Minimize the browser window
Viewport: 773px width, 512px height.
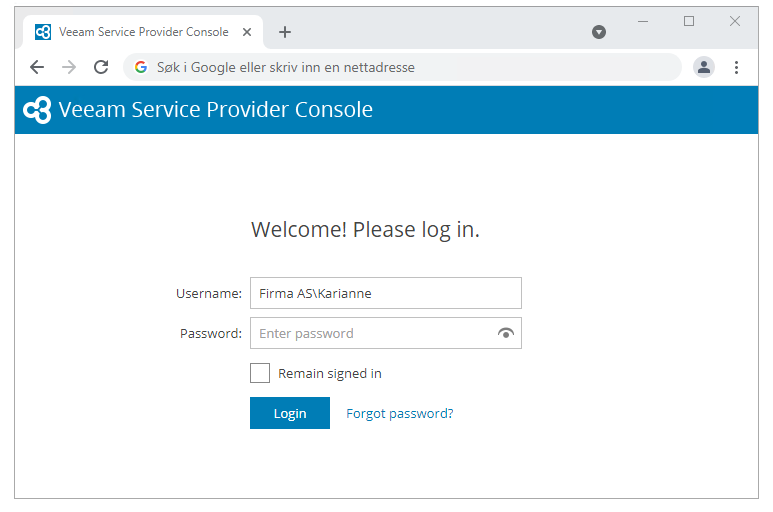point(643,21)
